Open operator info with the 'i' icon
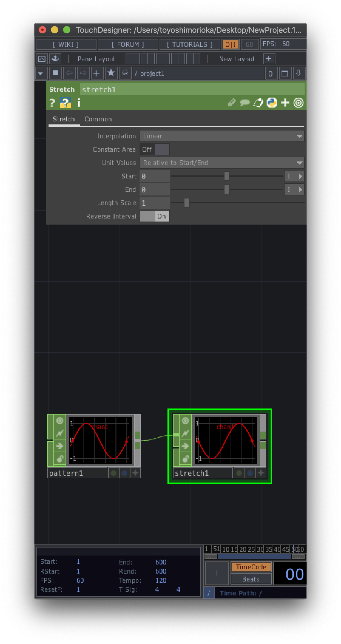 pyautogui.click(x=79, y=103)
